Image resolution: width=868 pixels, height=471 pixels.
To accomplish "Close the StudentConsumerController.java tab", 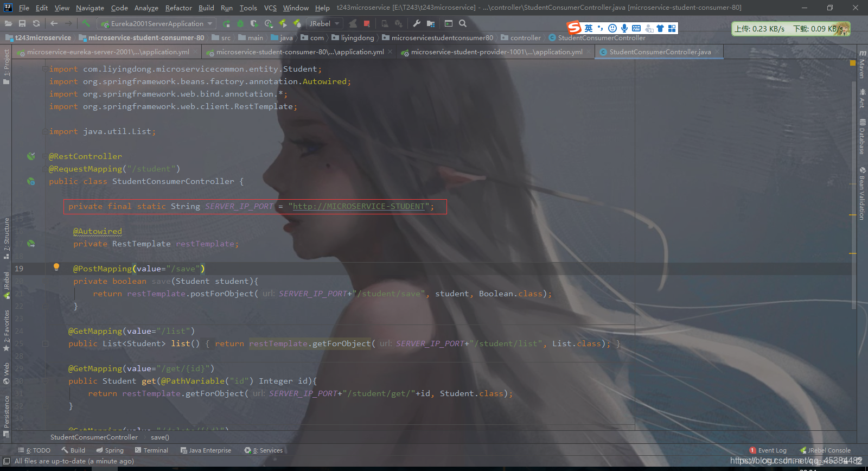I will point(717,52).
